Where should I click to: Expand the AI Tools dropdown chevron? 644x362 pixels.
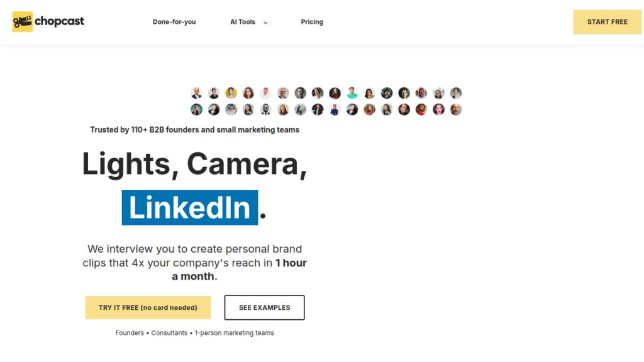(265, 23)
